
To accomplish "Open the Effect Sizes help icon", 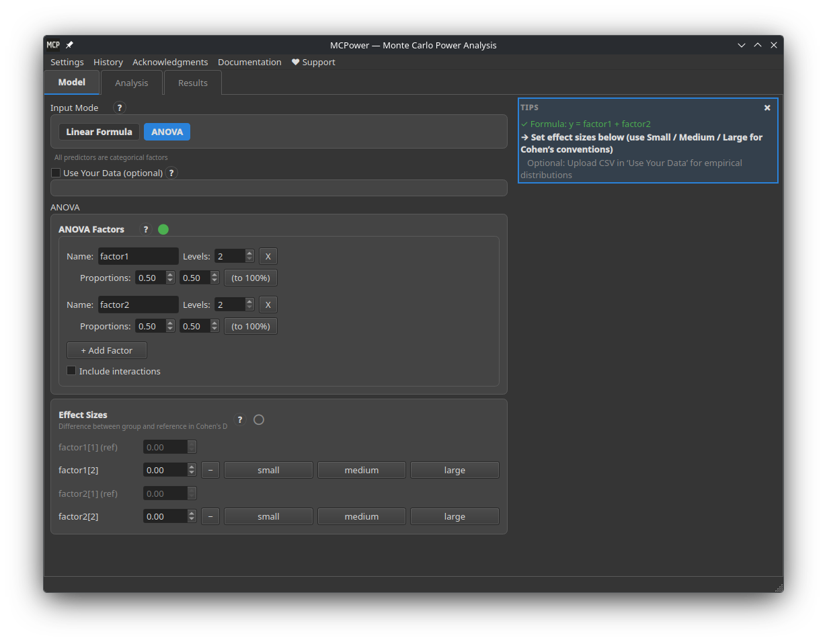I will pos(240,419).
